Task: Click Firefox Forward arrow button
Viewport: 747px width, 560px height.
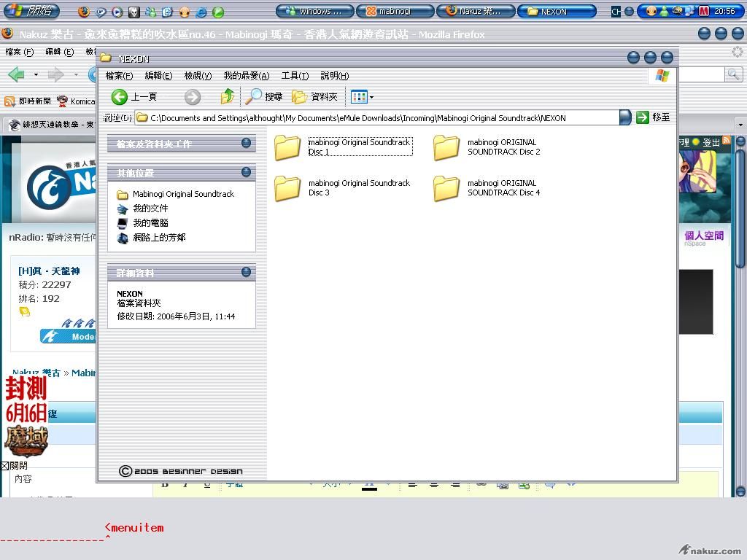Action: pos(56,75)
